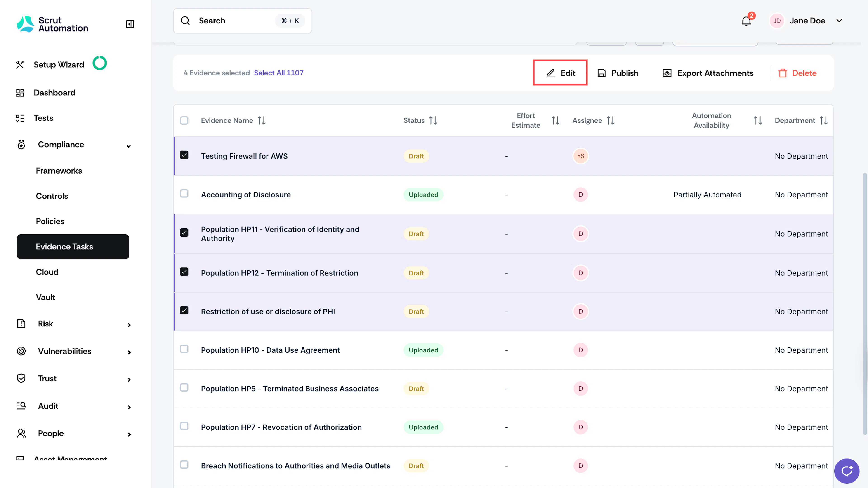Uncheck Testing Firewall for AWS row

point(184,155)
